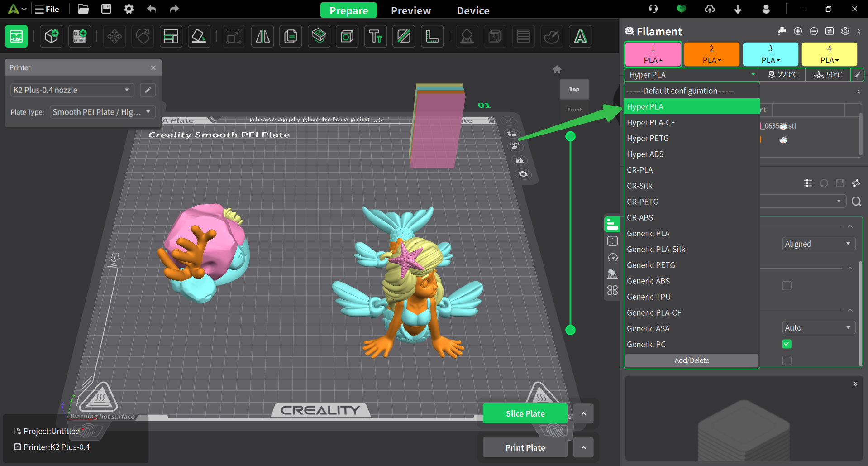The height and width of the screenshot is (466, 868).
Task: Open the Auto dropdown
Action: pos(819,328)
